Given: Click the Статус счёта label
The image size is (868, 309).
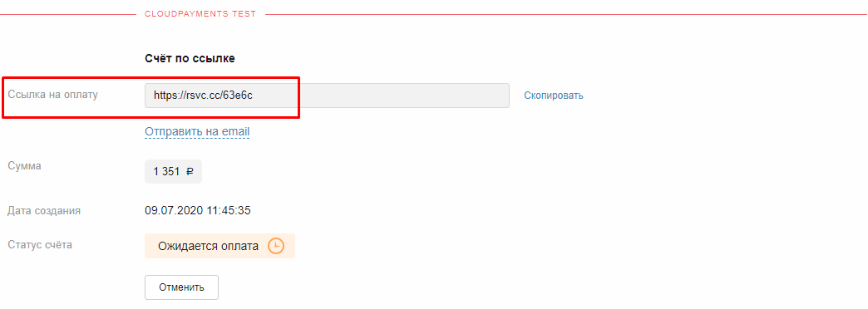Looking at the screenshot, I should coord(40,243).
